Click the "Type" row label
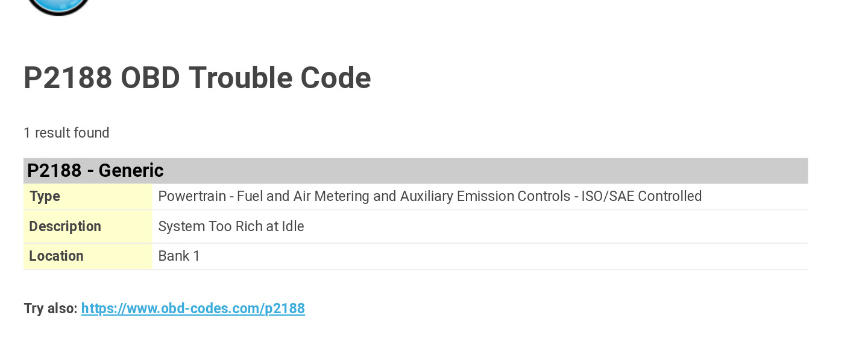Image resolution: width=868 pixels, height=344 pixels. point(45,196)
